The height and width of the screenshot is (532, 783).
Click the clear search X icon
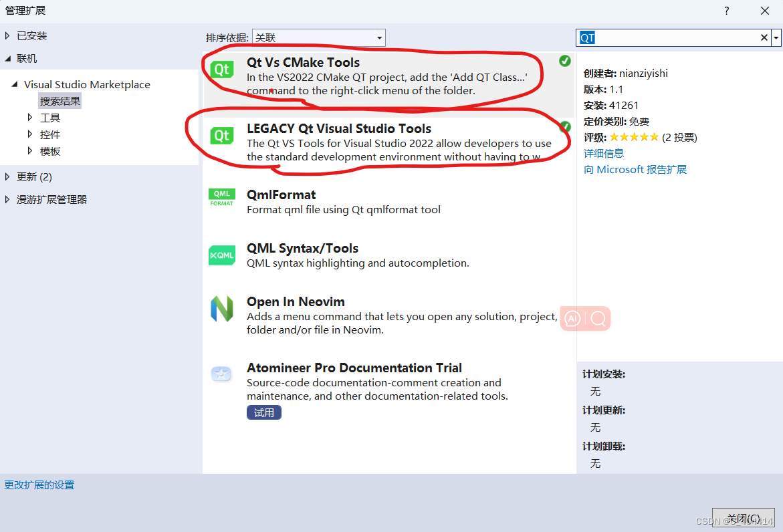click(764, 37)
